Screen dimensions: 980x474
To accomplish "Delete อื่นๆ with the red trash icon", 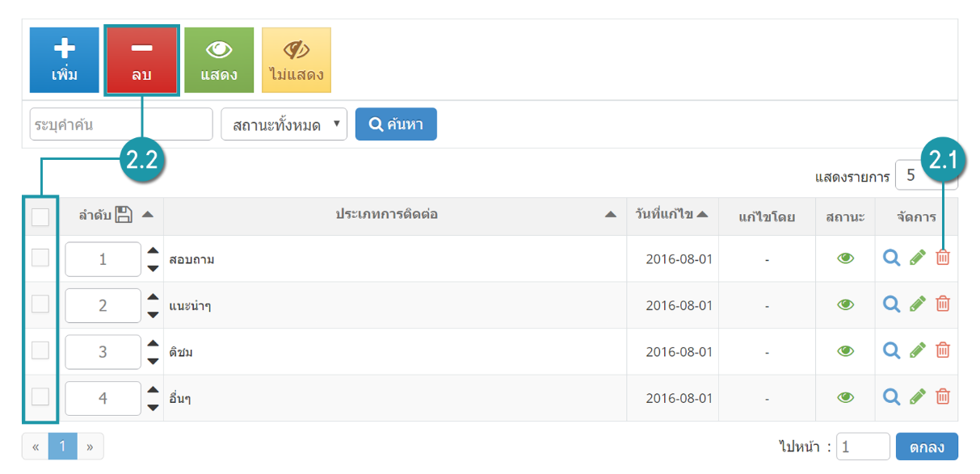I will [x=943, y=396].
